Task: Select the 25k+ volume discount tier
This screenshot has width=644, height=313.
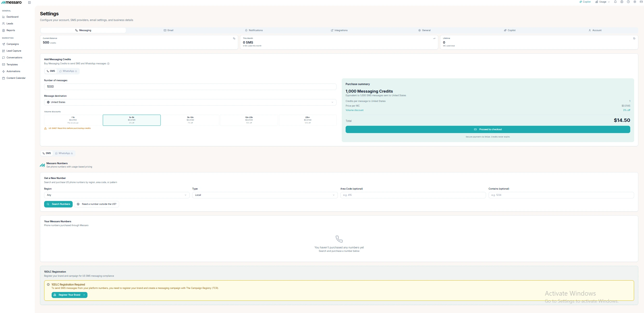Action: (307, 120)
